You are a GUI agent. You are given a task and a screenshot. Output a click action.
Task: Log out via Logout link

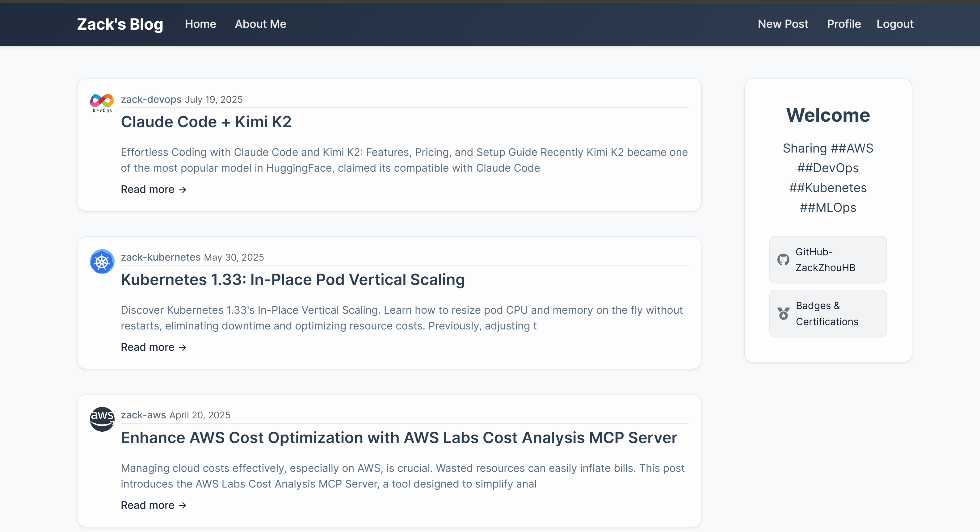895,24
